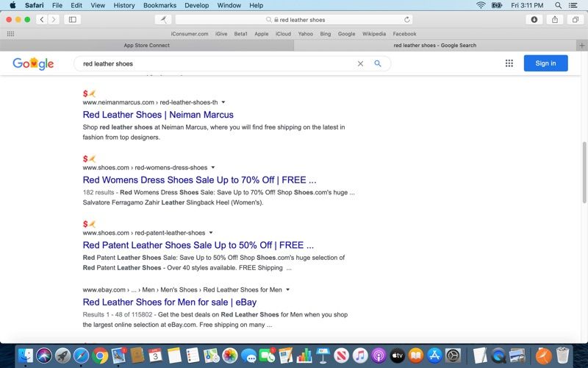Open Red Leather Shoes for Men eBay link
Image resolution: width=588 pixels, height=368 pixels.
[x=170, y=302]
